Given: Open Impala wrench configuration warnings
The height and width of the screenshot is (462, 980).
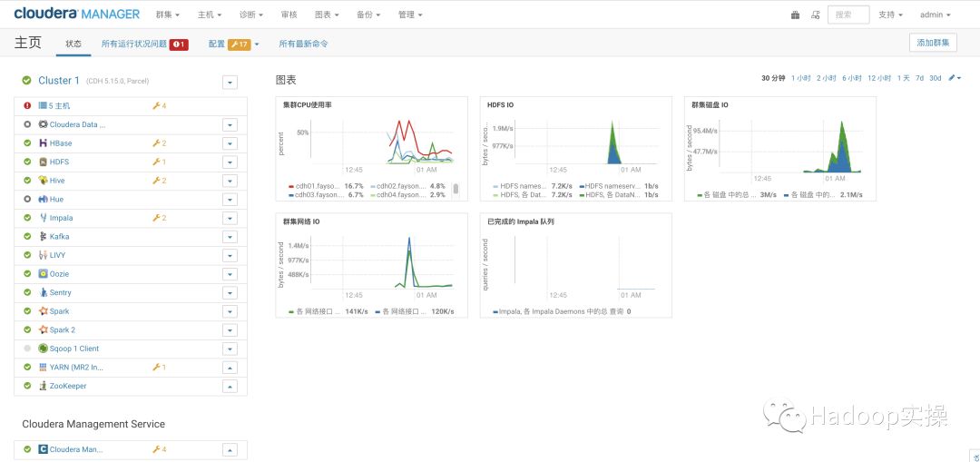Looking at the screenshot, I should click(159, 218).
